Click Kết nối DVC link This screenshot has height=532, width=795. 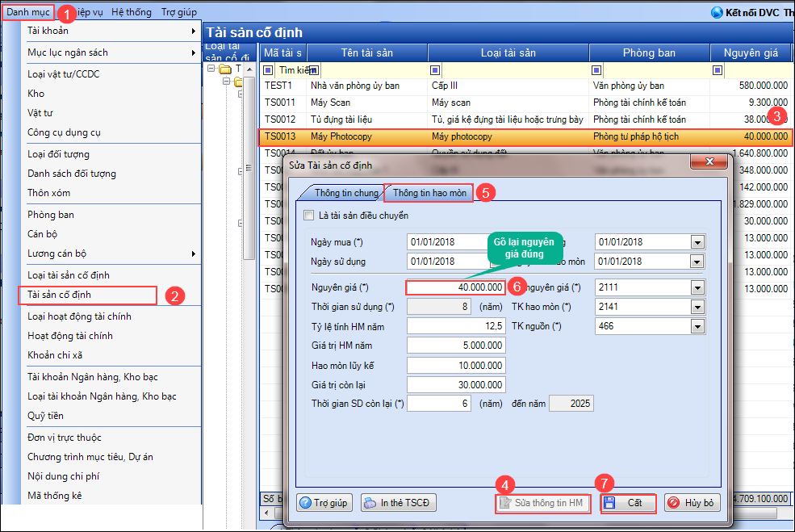click(752, 13)
